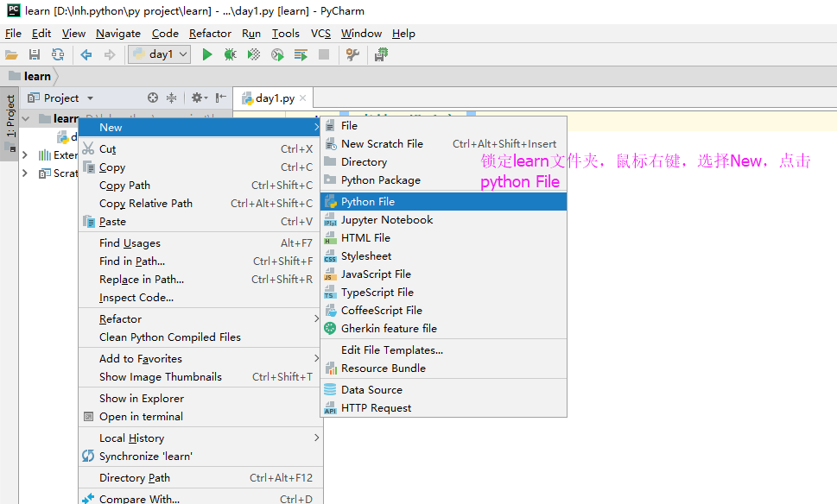Click Run with Coverage icon

pyautogui.click(x=254, y=54)
